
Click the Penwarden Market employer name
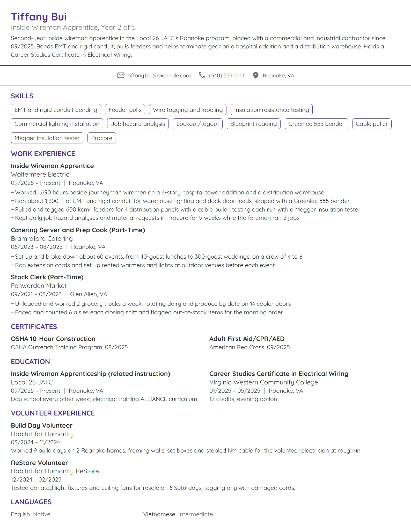[39, 286]
